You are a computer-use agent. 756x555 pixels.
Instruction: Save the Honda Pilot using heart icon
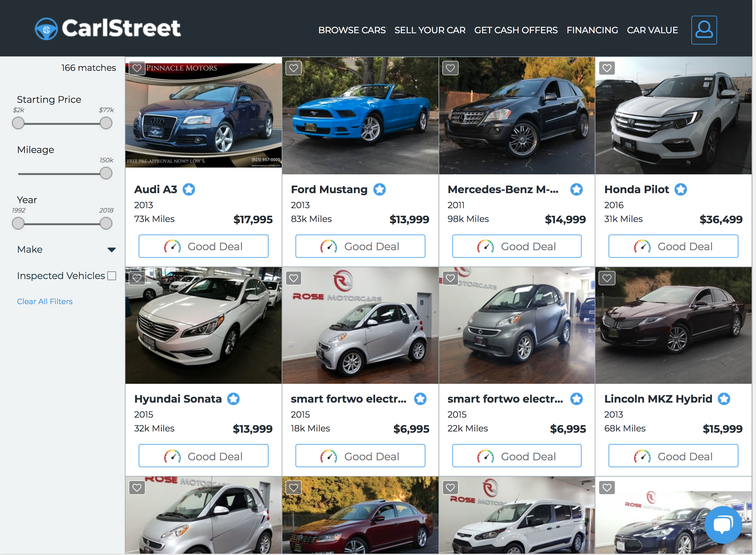coord(606,68)
